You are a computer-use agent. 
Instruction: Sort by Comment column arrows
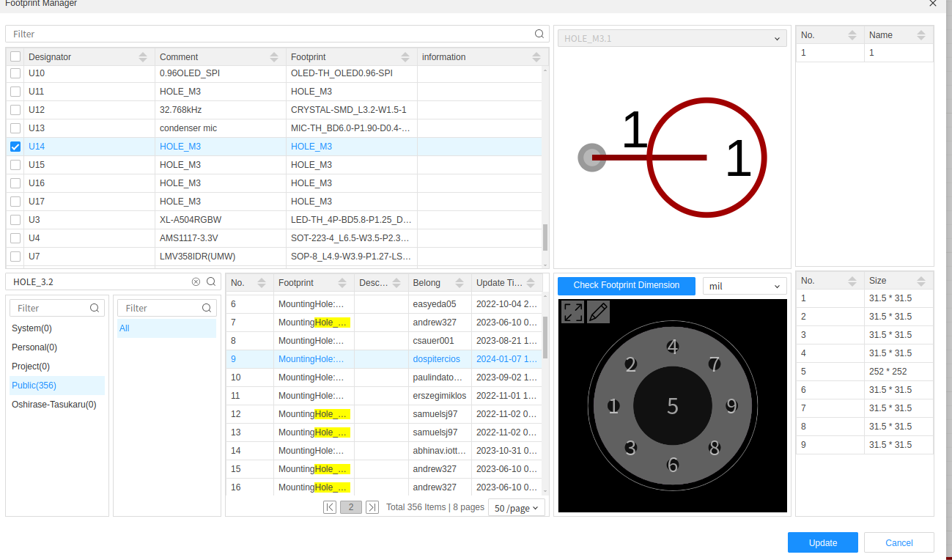tap(274, 57)
